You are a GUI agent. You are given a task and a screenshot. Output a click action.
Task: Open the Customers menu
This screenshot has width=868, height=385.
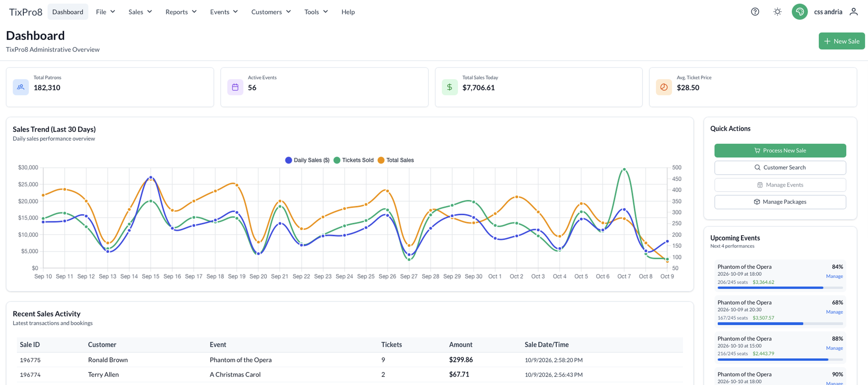pyautogui.click(x=271, y=12)
